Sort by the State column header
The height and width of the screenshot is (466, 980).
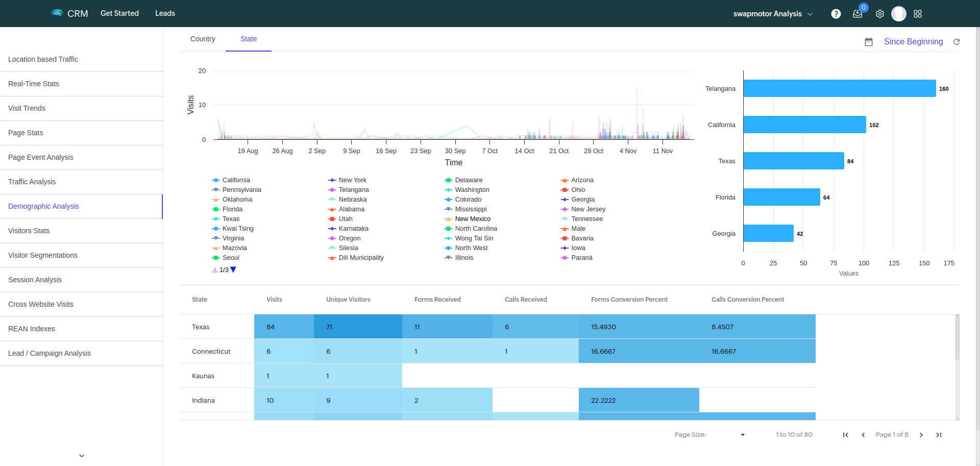click(200, 300)
